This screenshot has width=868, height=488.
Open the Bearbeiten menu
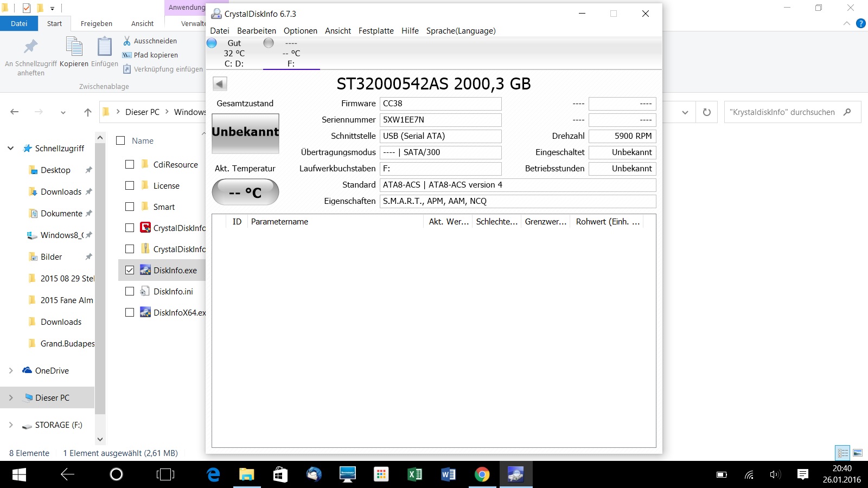coord(257,31)
